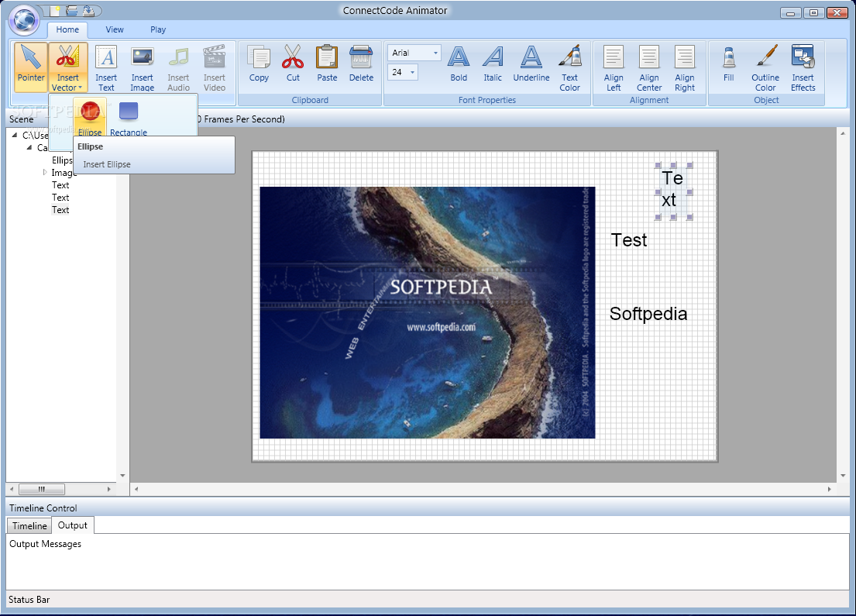Expand the Image tree node
The height and width of the screenshot is (616, 856).
tap(45, 173)
